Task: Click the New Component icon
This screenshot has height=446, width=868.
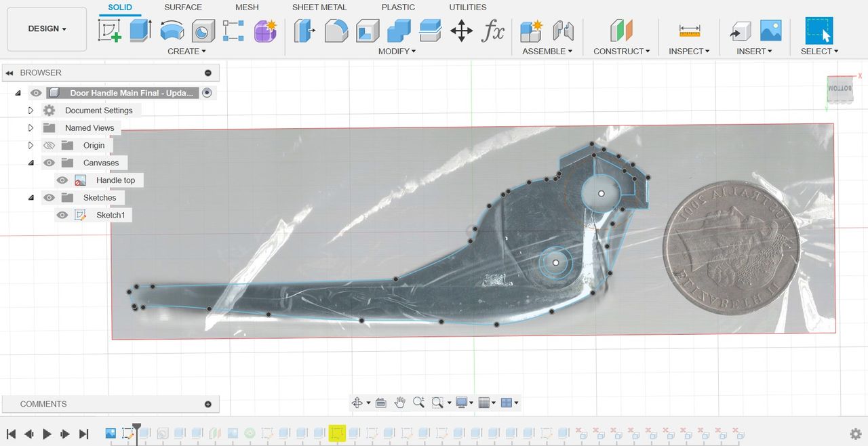Action: click(531, 31)
